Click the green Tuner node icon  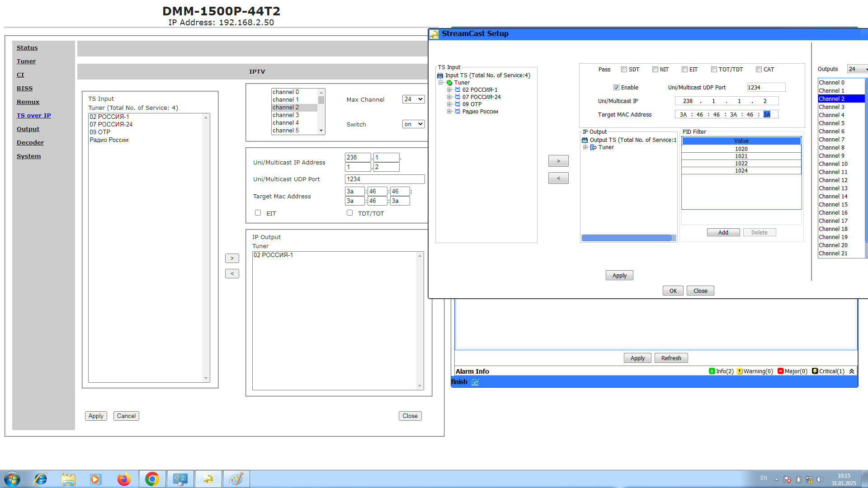click(449, 83)
